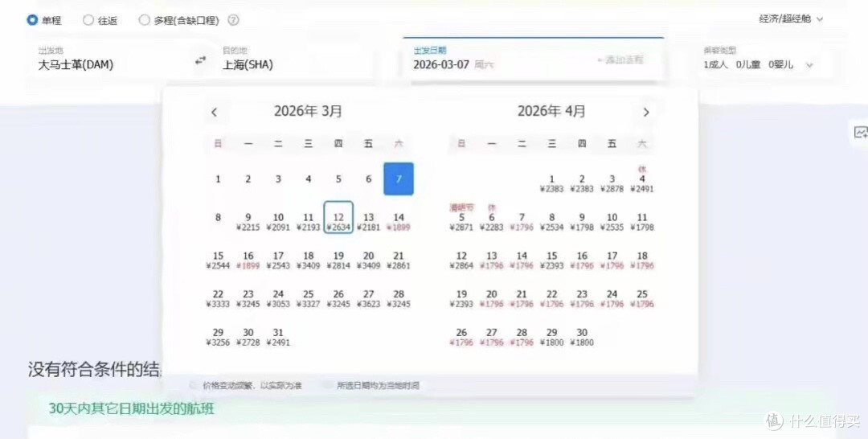Select April 26 priced ¥1796
868x439 pixels.
tap(461, 337)
